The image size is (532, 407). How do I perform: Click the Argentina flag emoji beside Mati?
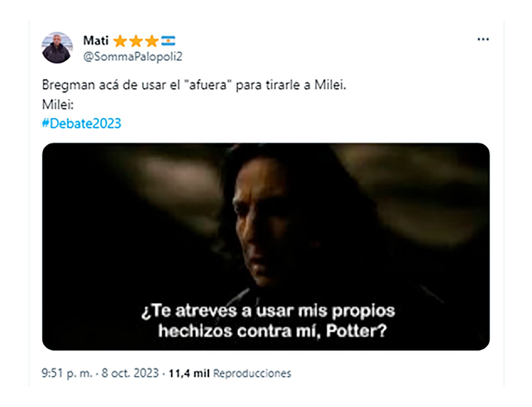point(168,41)
